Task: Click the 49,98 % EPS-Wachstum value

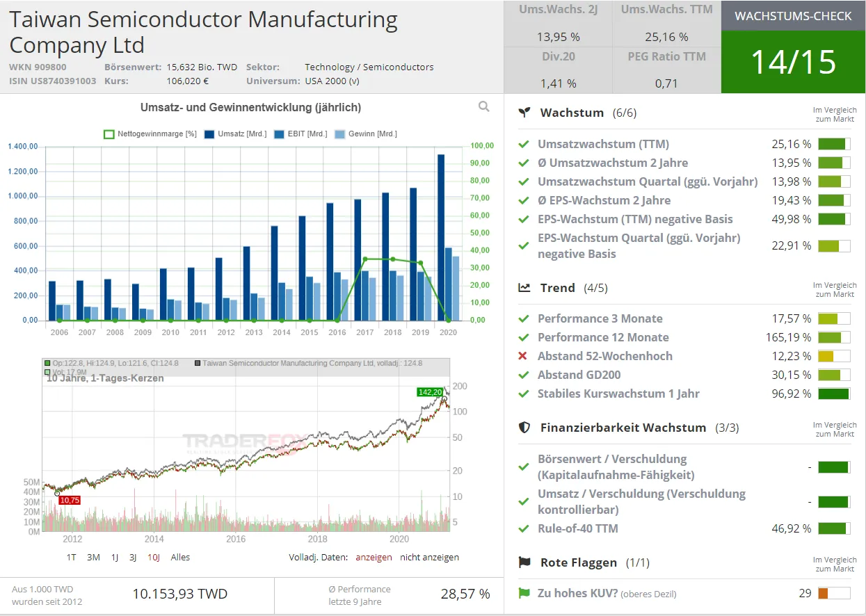Action: (792, 219)
